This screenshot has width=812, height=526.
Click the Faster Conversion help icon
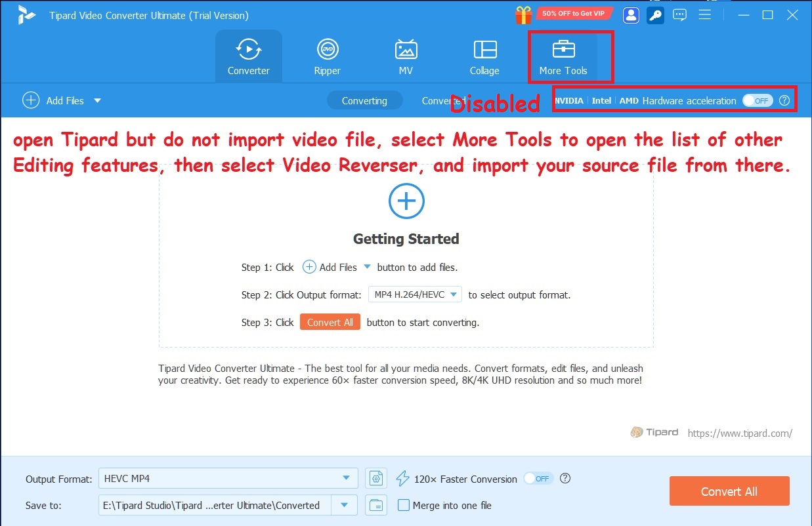tap(565, 478)
